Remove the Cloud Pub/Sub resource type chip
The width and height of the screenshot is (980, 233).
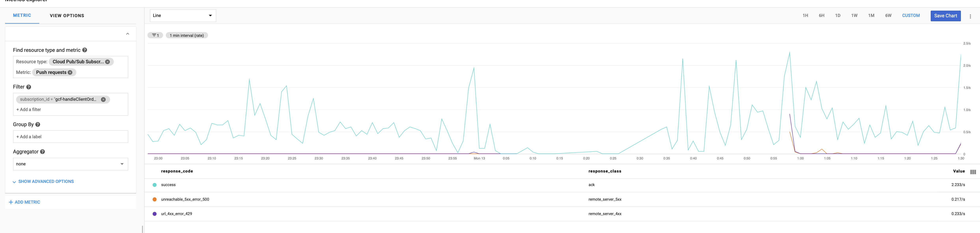[107, 61]
